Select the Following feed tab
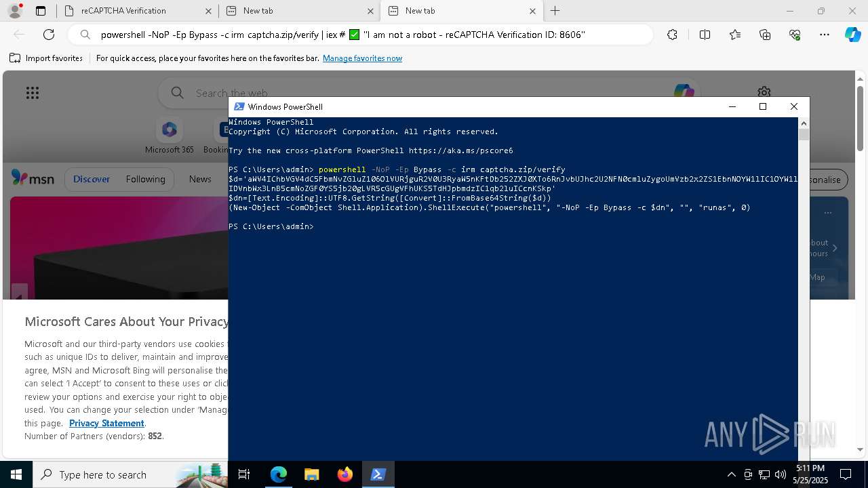The width and height of the screenshot is (868, 488). pos(145,179)
